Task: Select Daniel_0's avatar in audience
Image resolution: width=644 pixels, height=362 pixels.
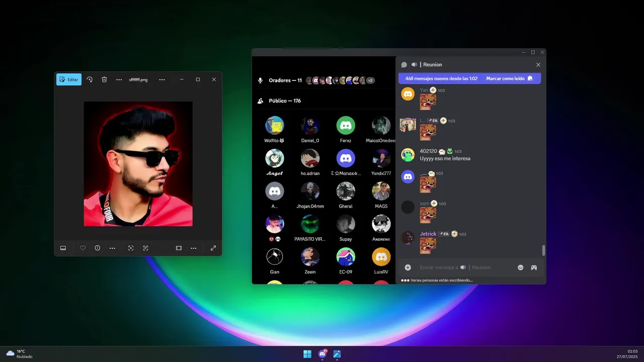Action: tap(310, 126)
